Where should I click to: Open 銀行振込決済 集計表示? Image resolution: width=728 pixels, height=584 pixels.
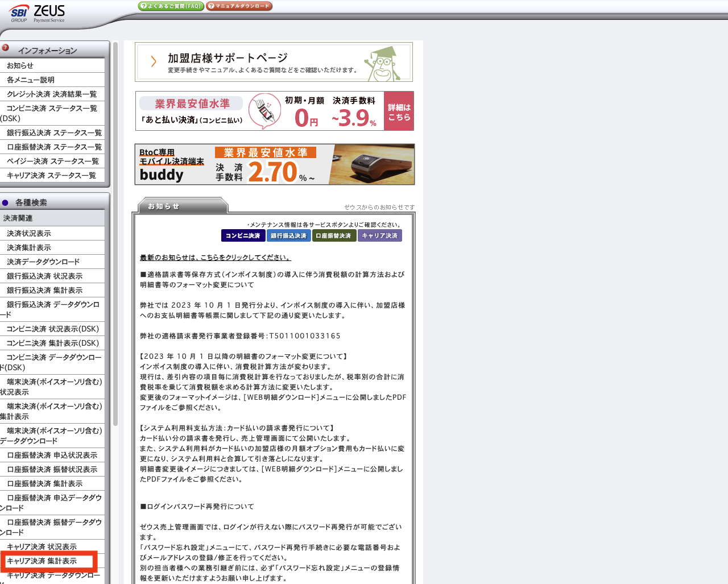52,290
